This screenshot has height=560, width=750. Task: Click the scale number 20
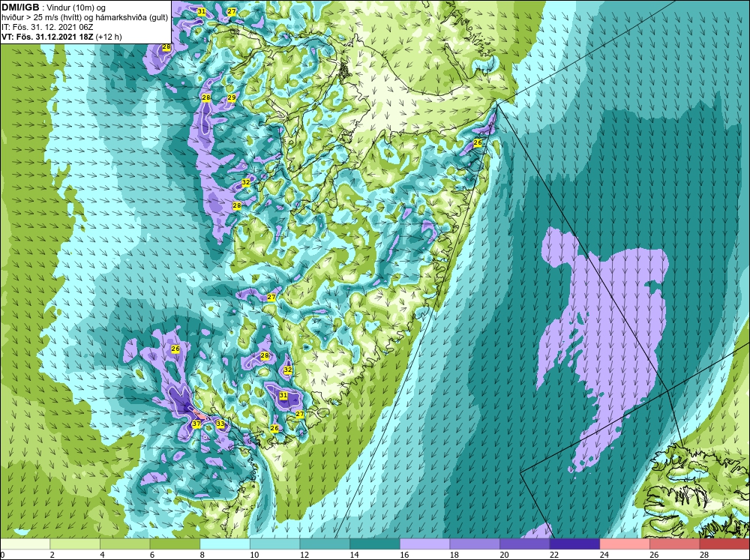pyautogui.click(x=505, y=555)
